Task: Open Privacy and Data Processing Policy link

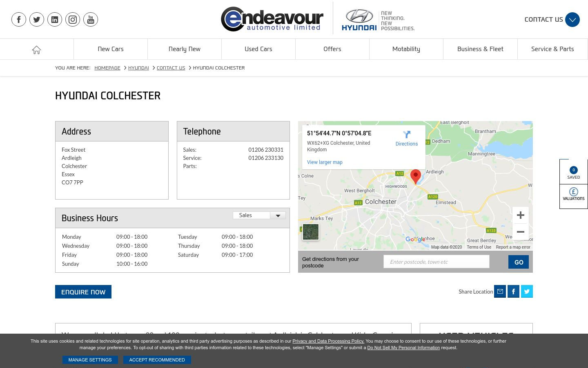Action: pos(328,341)
